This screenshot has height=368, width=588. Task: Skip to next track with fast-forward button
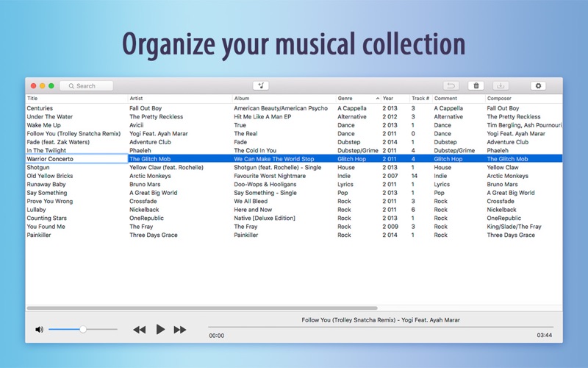tap(180, 330)
